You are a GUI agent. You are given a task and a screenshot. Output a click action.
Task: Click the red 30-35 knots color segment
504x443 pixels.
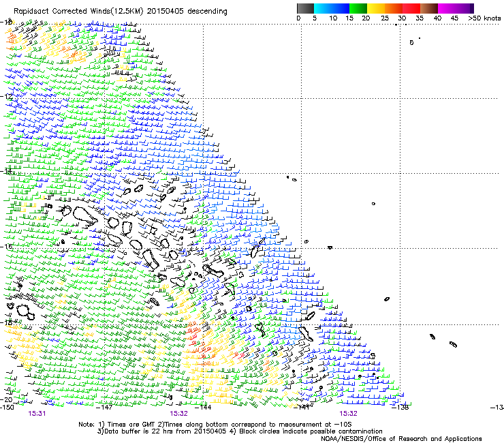411,8
